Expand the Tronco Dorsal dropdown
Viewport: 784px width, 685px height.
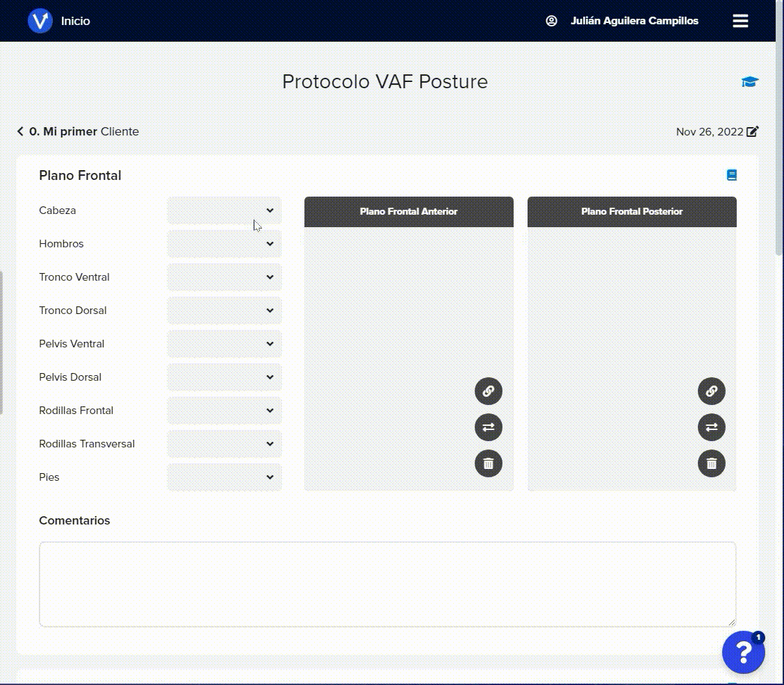(224, 311)
